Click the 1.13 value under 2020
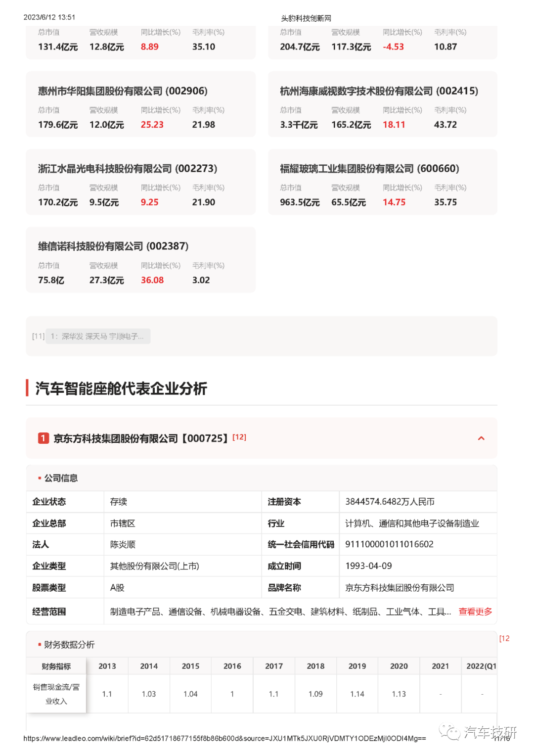 tap(399, 694)
